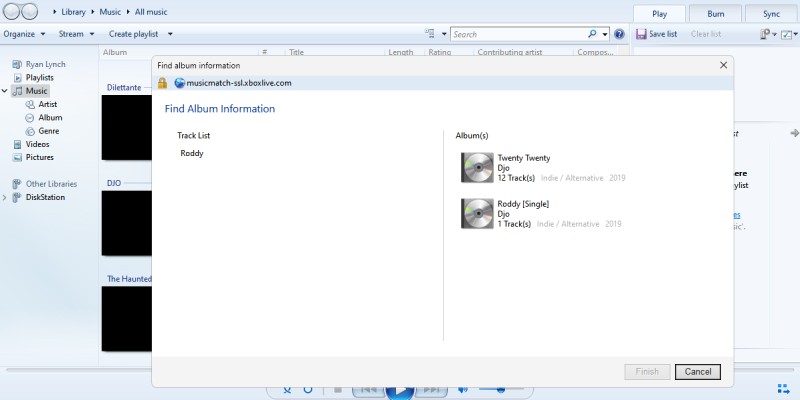The image size is (800, 400).
Task: Select Genre under Music
Action: 48,131
